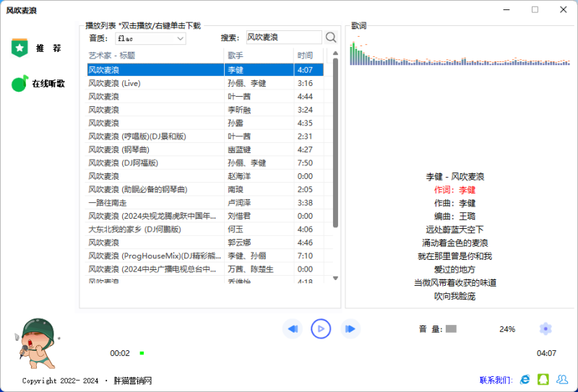Viewport: 578px width, 392px height.
Task: Click the playlist scrollbar down arrow
Action: click(x=335, y=278)
